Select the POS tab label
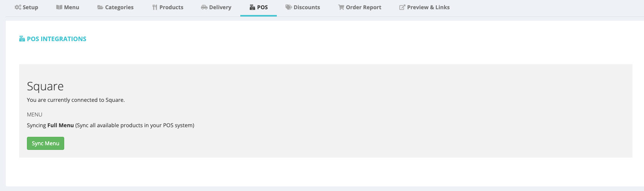 [x=263, y=7]
